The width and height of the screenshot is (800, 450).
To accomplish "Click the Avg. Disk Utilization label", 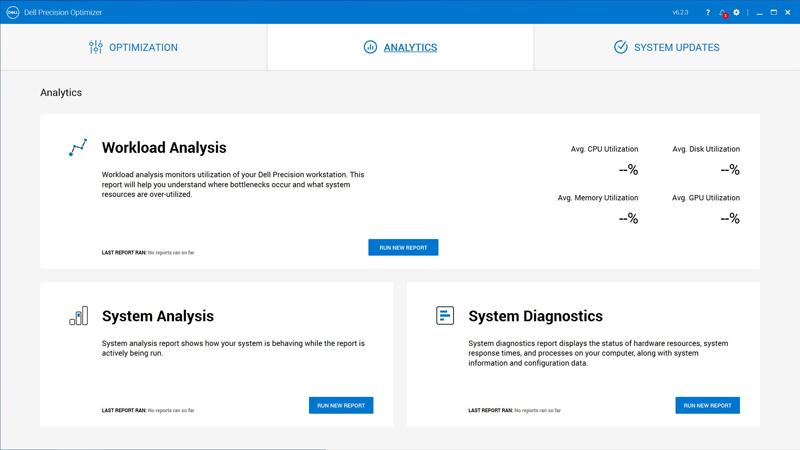I will point(706,149).
